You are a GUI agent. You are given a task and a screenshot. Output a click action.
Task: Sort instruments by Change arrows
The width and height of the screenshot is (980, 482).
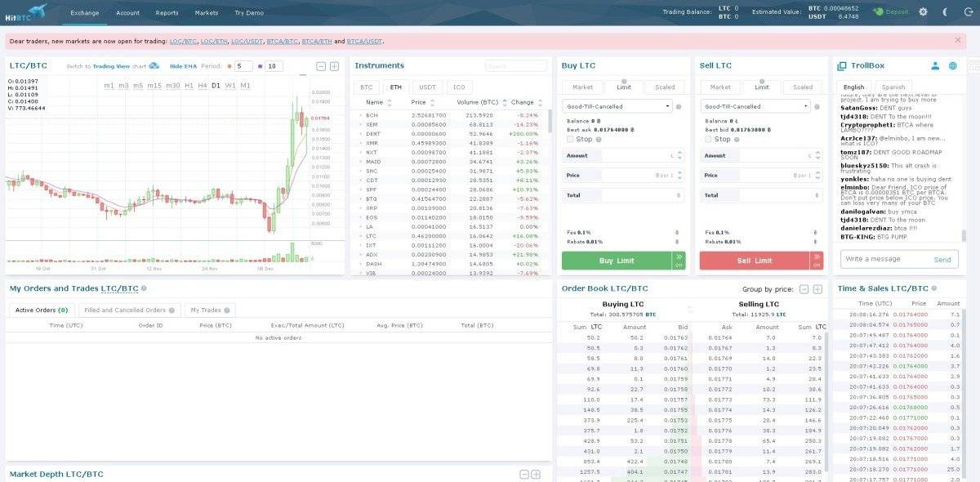[540, 103]
